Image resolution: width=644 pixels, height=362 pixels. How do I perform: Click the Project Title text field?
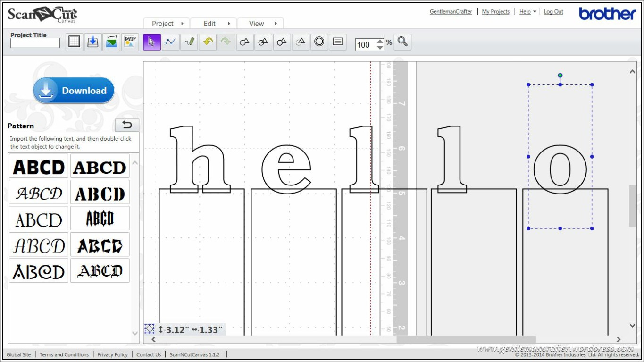click(35, 43)
